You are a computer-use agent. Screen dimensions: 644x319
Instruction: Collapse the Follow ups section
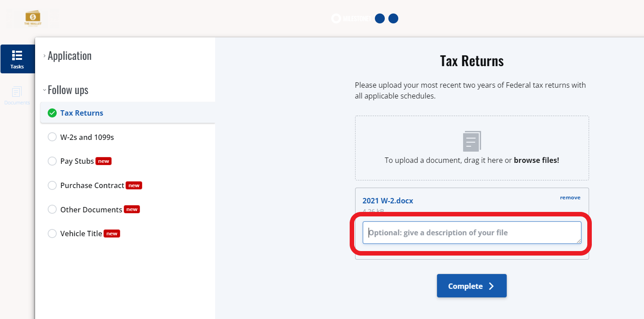pos(66,90)
